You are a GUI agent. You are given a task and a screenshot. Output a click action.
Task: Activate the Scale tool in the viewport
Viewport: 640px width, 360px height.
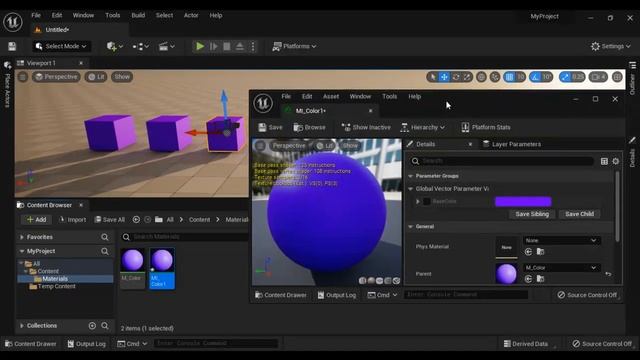467,77
